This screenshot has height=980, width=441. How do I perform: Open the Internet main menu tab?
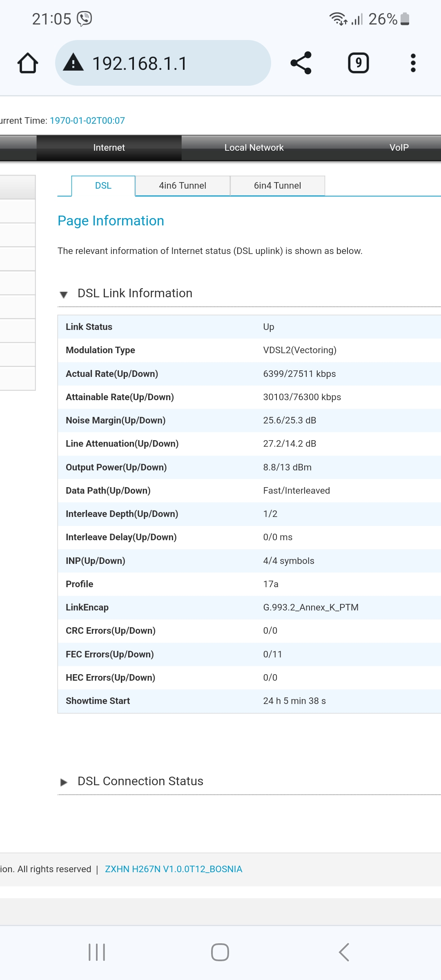pos(109,147)
